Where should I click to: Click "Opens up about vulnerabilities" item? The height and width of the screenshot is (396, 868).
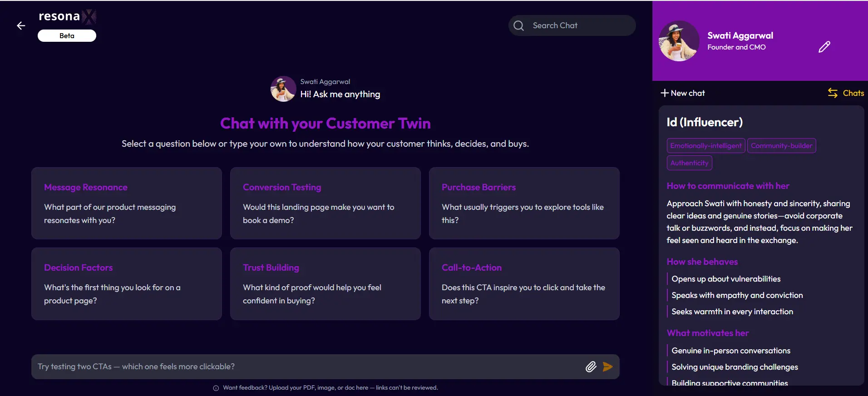click(x=726, y=279)
